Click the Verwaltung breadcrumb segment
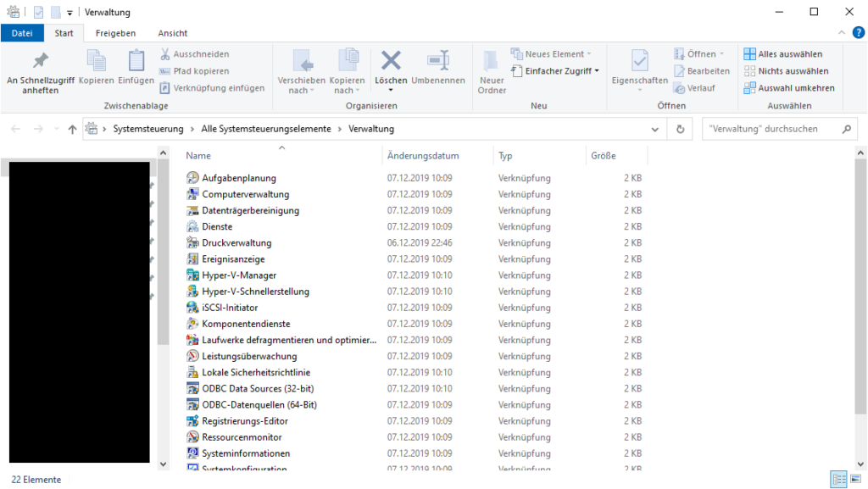868x489 pixels. (x=371, y=129)
